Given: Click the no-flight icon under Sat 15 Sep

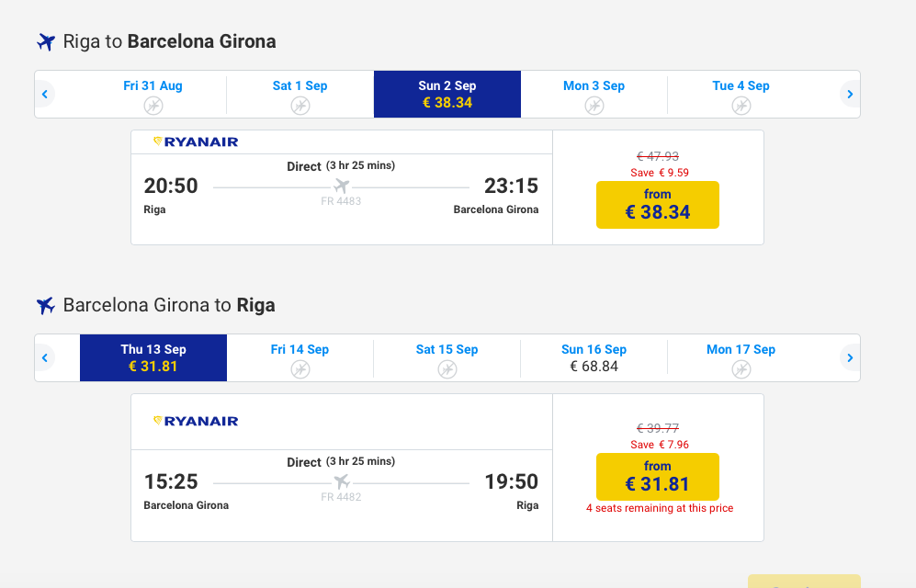Looking at the screenshot, I should (x=447, y=369).
